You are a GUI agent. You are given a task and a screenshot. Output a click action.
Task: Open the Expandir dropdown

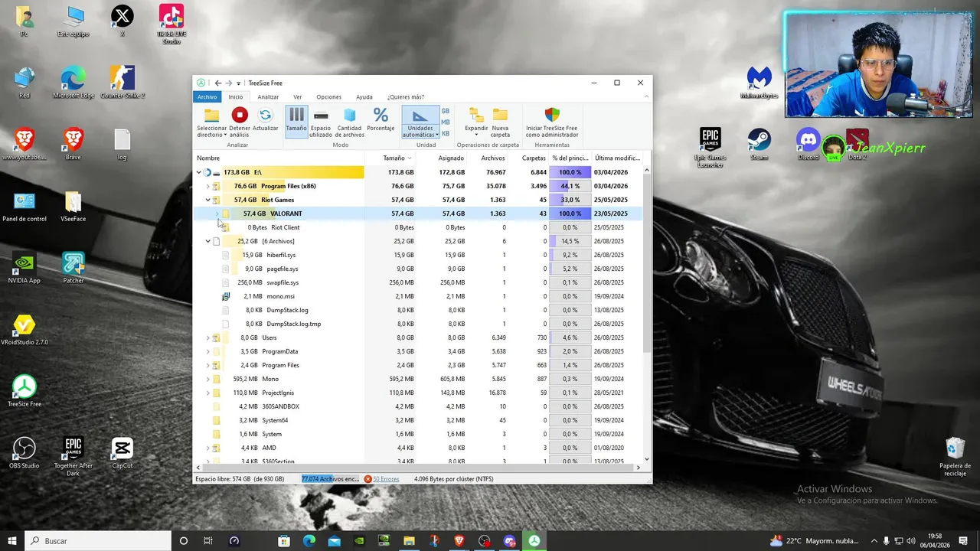pyautogui.click(x=476, y=122)
